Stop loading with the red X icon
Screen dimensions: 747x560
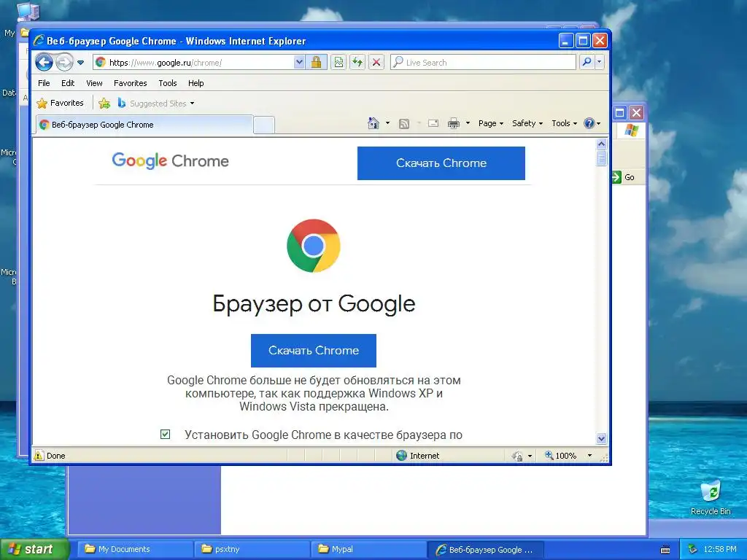point(376,63)
